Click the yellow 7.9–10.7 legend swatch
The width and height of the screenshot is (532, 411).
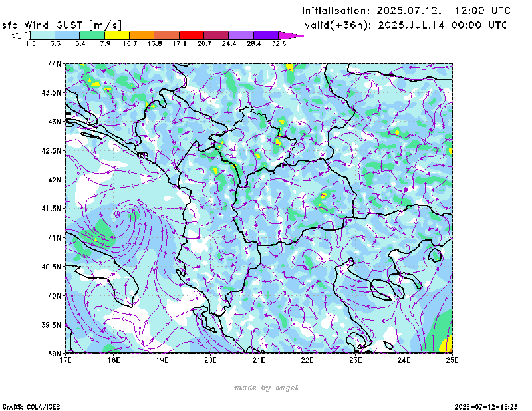(x=116, y=35)
